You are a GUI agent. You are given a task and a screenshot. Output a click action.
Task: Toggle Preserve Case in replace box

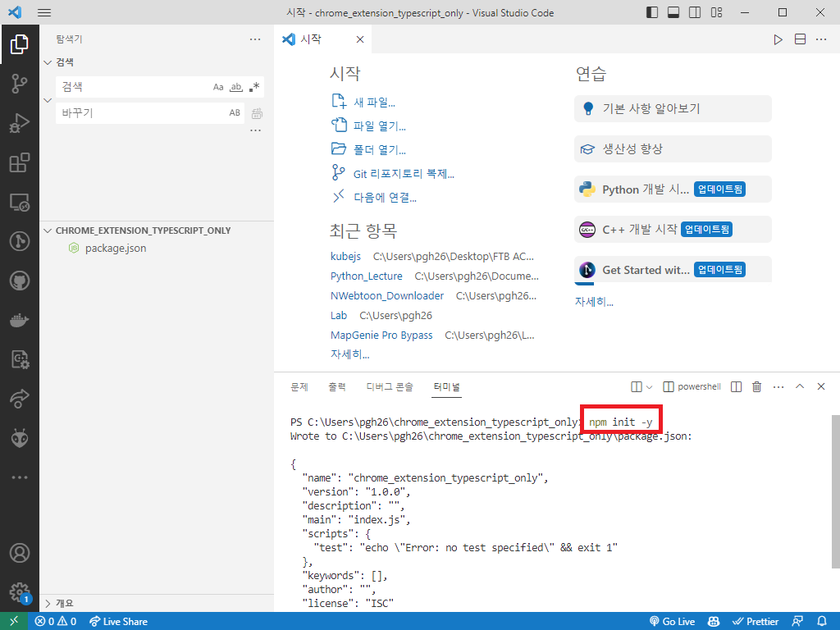tap(235, 112)
